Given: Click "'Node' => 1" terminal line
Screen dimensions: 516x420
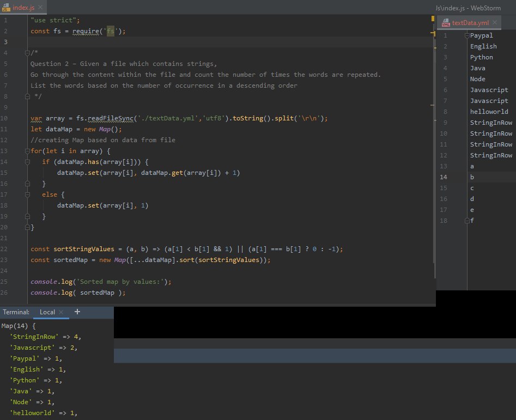Looking at the screenshot, I should point(32,402).
